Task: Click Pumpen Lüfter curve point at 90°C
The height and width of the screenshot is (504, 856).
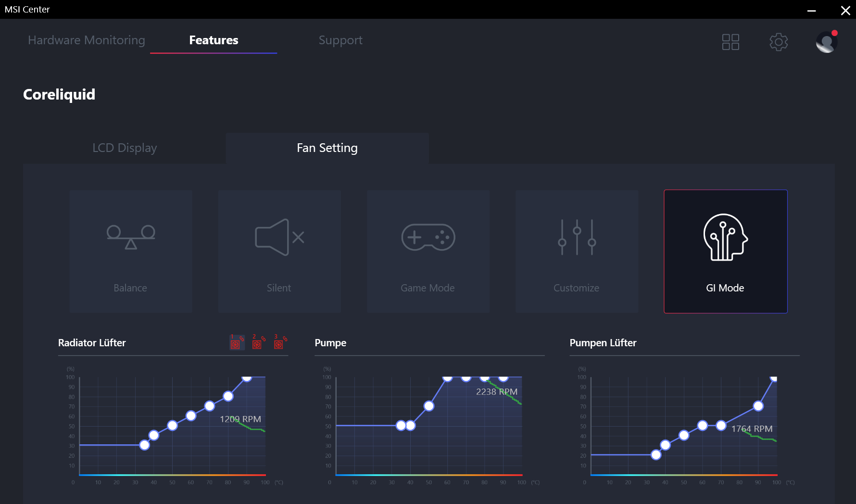Action: 758,406
